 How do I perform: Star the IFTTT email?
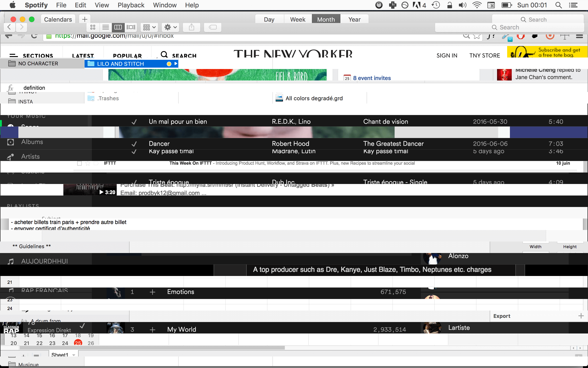(88, 163)
